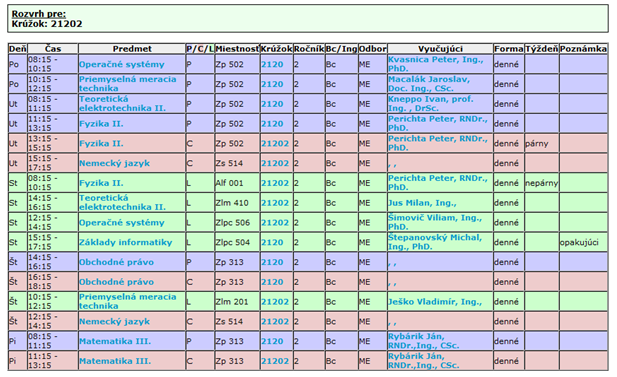Open Obchodné právo lecture link at 14:15

pyautogui.click(x=116, y=262)
